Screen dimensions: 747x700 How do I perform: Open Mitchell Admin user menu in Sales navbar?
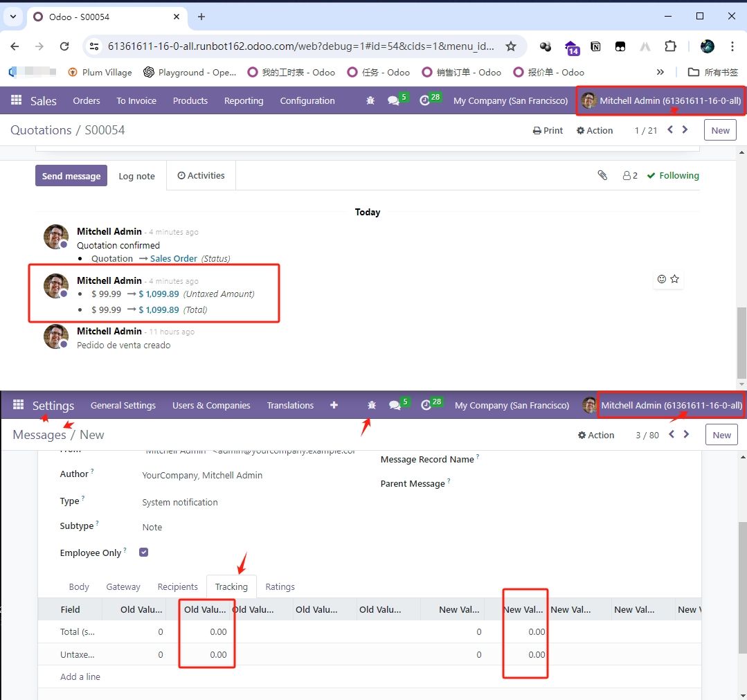(660, 100)
